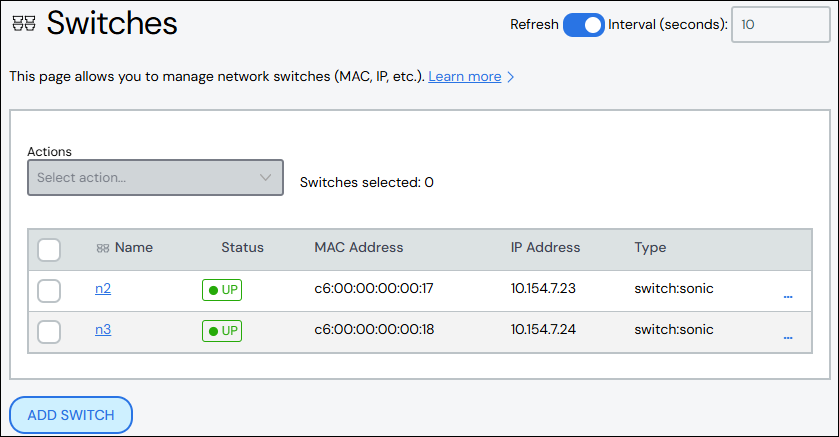Open the Learn more link
This screenshot has height=437, width=839.
coord(464,77)
